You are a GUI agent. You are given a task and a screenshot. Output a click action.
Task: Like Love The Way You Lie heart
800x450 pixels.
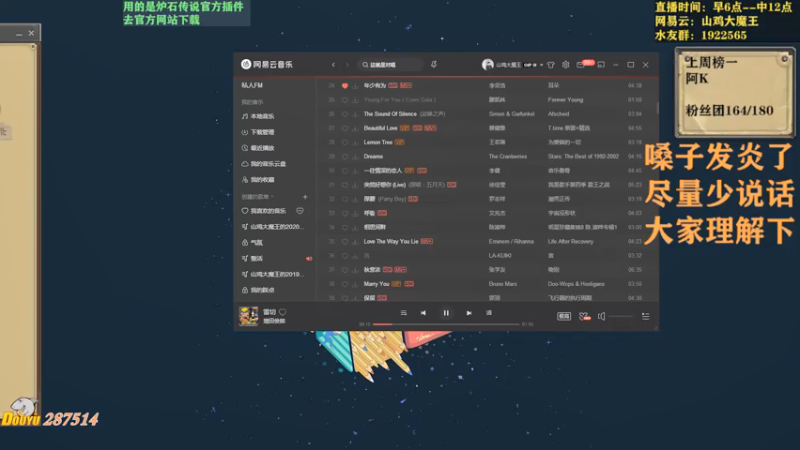[345, 241]
